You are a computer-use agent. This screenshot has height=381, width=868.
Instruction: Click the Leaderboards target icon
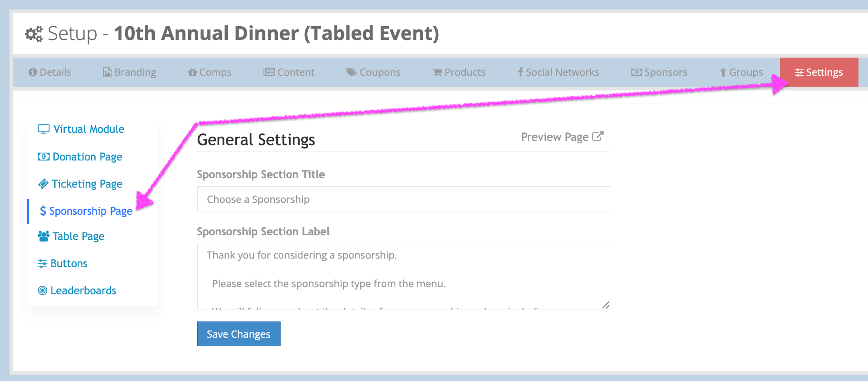click(x=42, y=291)
